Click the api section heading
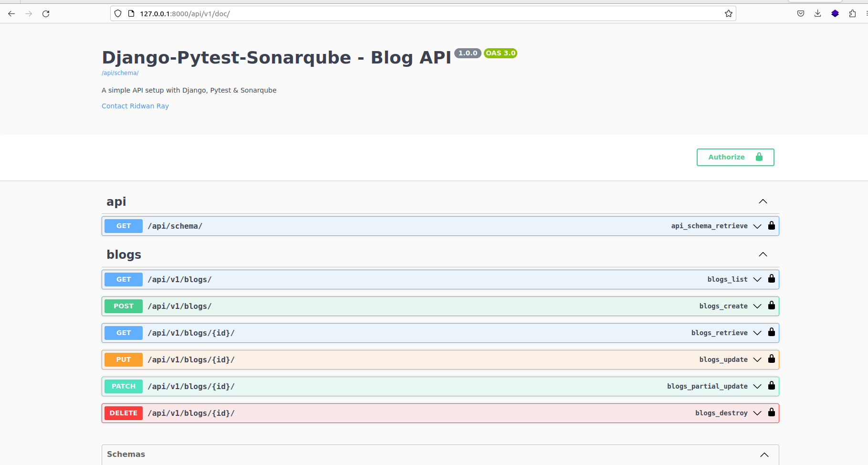Viewport: 868px width, 465px height. [x=116, y=201]
